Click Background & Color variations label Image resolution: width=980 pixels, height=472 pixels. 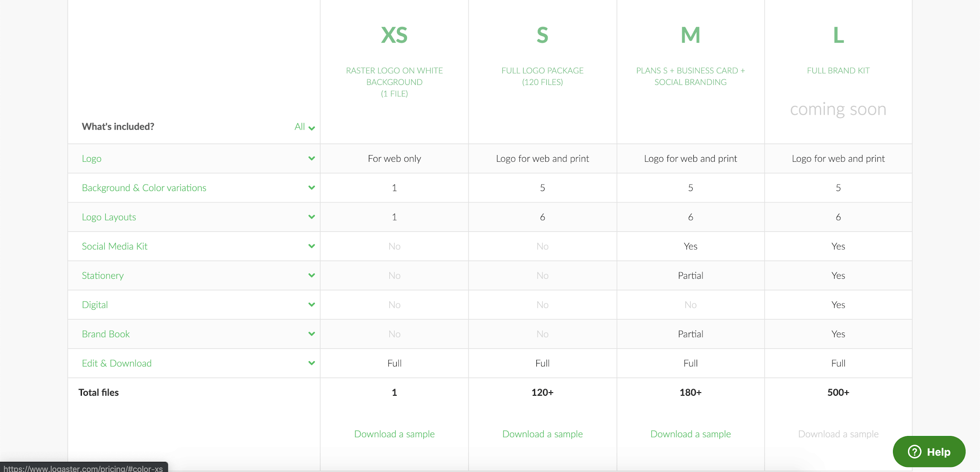[144, 188]
